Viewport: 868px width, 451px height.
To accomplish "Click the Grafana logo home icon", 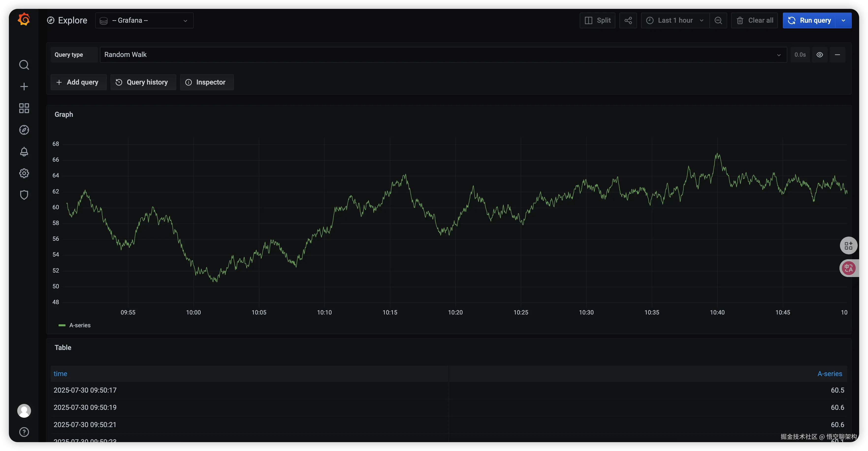I will click(x=24, y=19).
